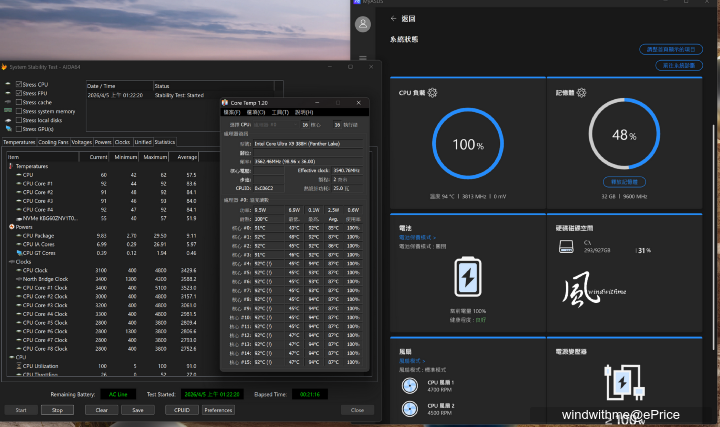Open the first Core Temp menu (F)
Image resolution: width=720 pixels, height=427 pixels.
pos(232,112)
